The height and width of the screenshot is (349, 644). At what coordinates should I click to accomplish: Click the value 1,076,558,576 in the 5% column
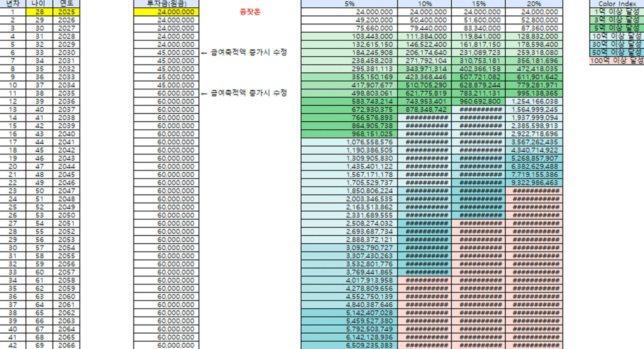(x=349, y=142)
